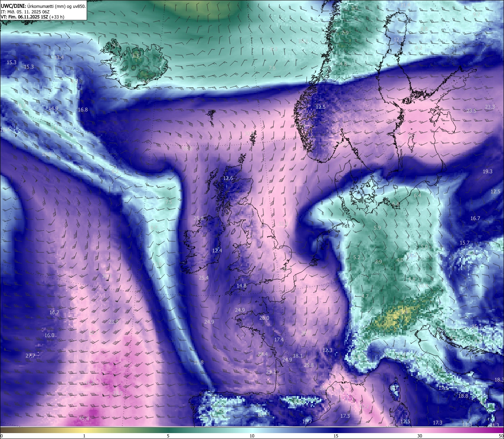Click the 10.7 value at bottom
Image resolution: width=504 pixels, height=439 pixels.
tap(307, 422)
